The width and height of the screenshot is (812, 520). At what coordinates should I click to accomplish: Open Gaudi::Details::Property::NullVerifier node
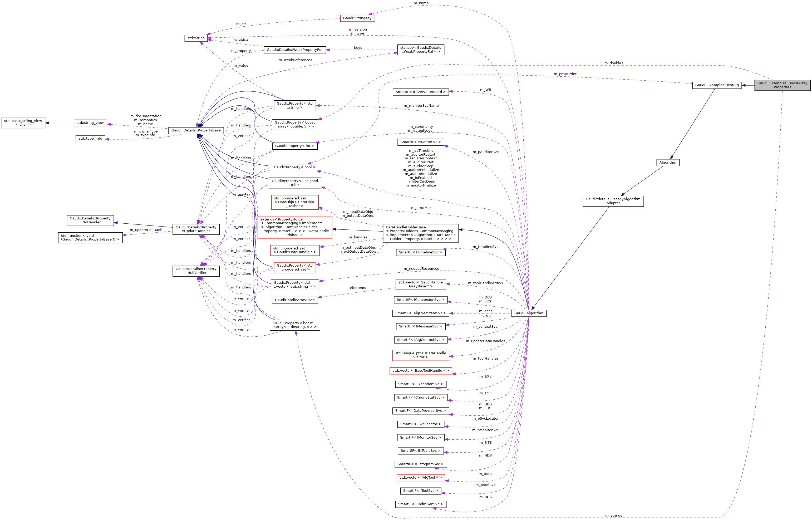click(x=196, y=271)
